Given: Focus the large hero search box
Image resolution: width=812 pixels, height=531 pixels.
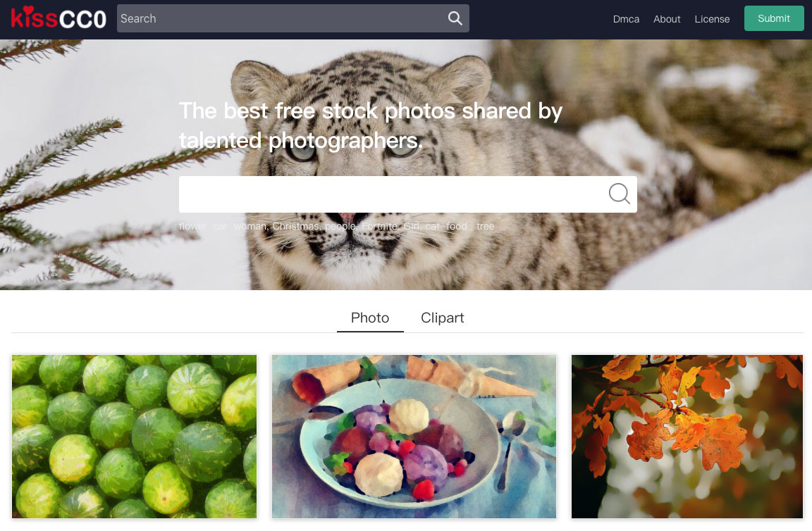Looking at the screenshot, I should point(393,194).
